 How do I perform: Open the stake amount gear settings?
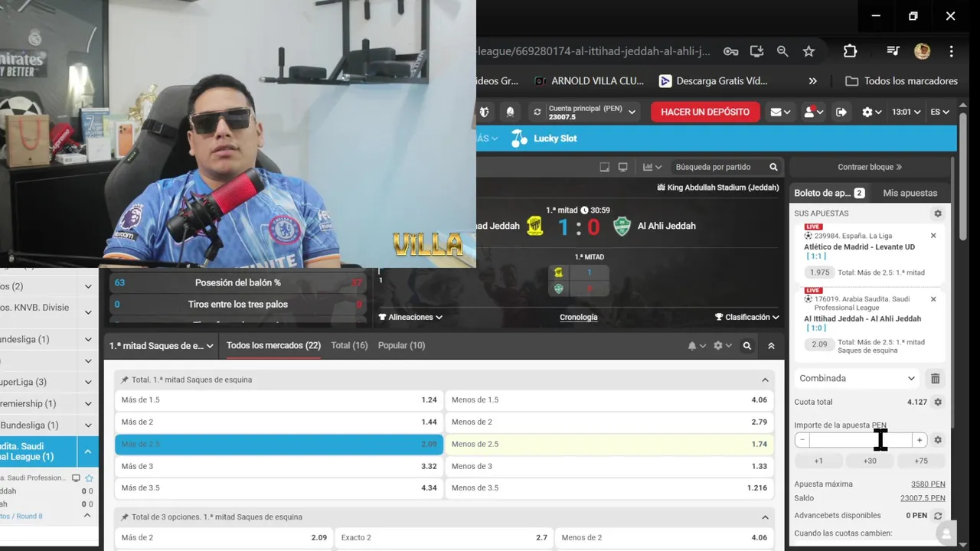click(938, 440)
